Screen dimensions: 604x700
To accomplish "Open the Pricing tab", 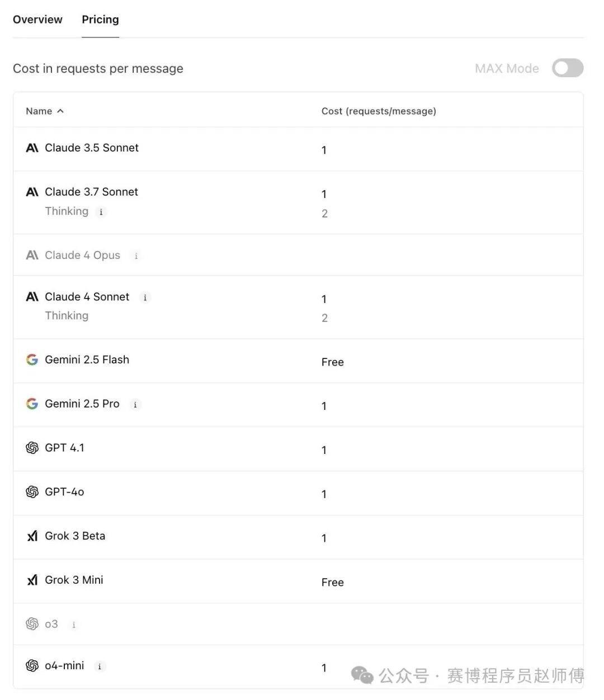I will pyautogui.click(x=100, y=20).
